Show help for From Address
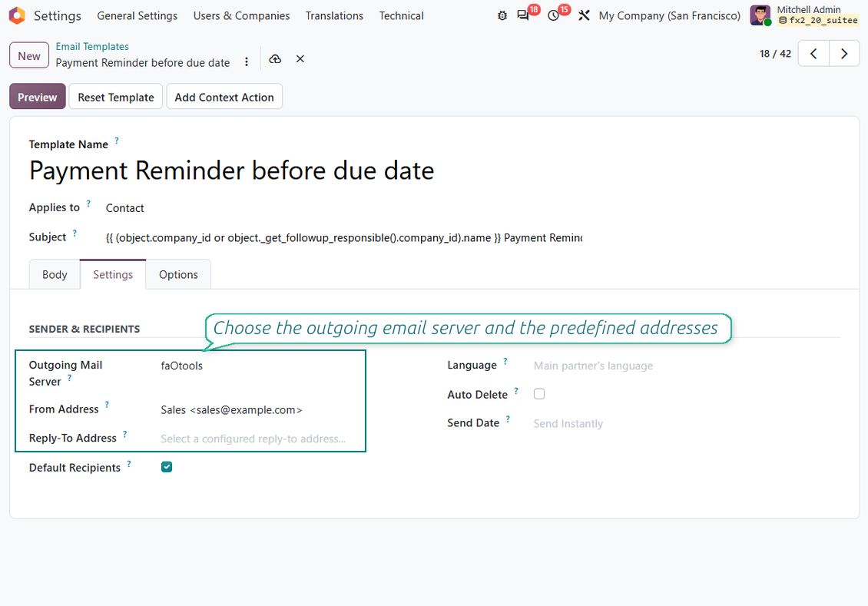The height and width of the screenshot is (606, 868). (x=107, y=405)
